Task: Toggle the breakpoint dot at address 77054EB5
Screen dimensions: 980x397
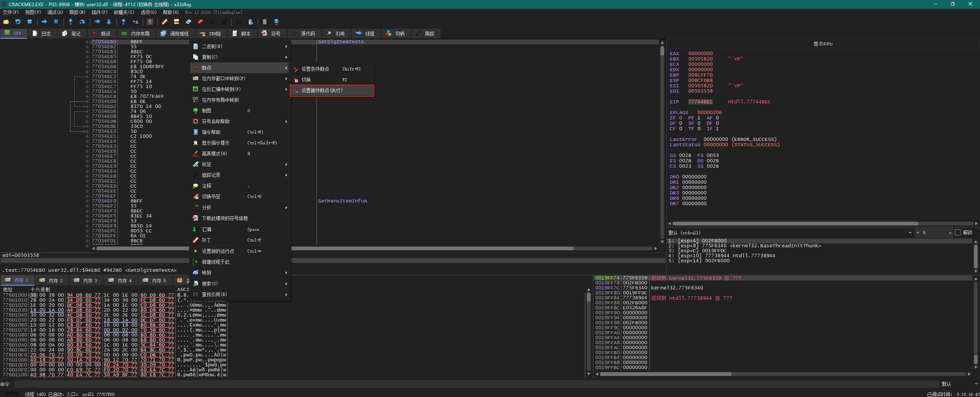Action: [87, 57]
